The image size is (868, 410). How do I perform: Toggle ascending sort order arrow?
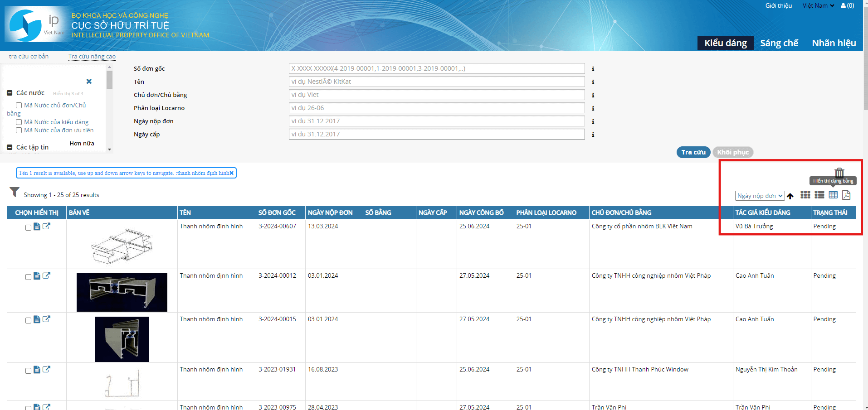[x=790, y=196]
